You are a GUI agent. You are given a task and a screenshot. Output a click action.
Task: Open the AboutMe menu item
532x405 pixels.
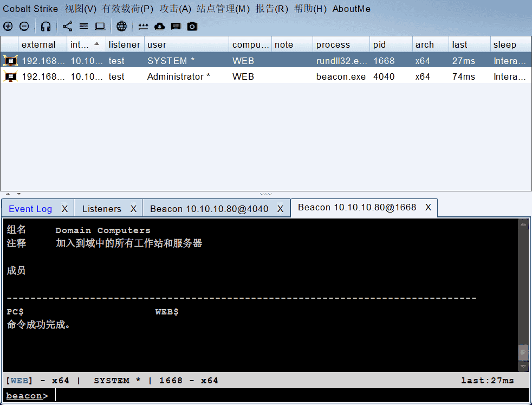(351, 9)
